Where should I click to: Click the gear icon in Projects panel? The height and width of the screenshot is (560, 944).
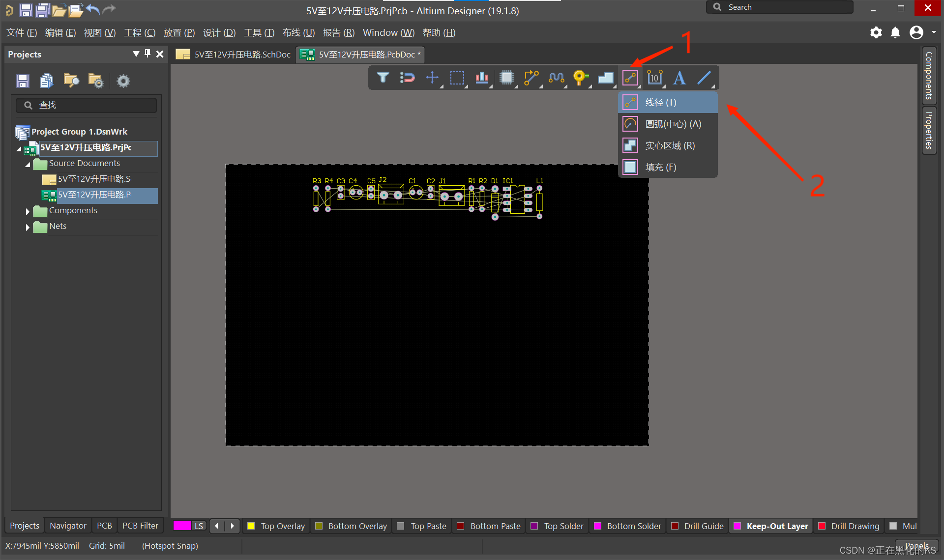pos(123,81)
